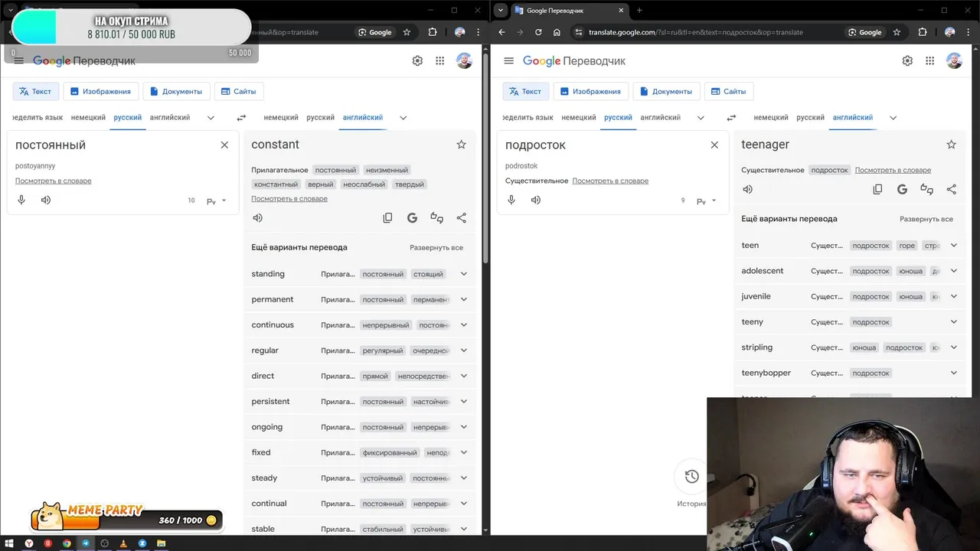Switch to Сайты tab in right window
The image size is (980, 551).
pyautogui.click(x=728, y=91)
